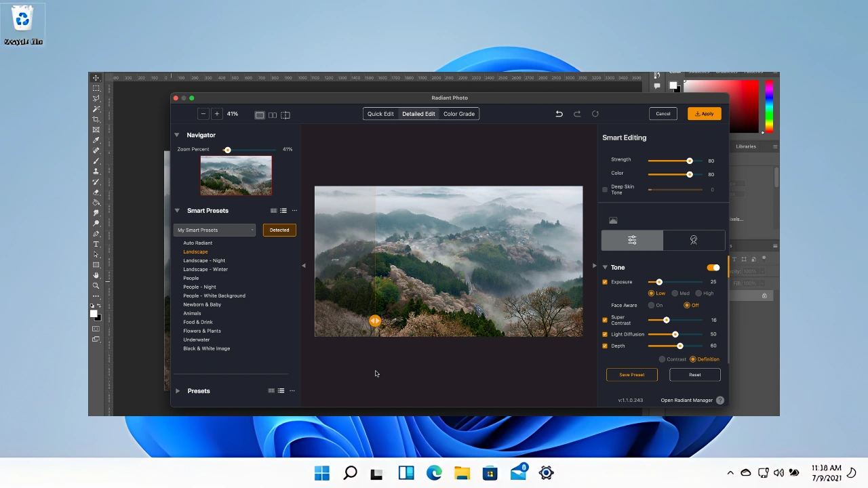Select the Polygonal Lasso tool in Photoshop
Viewport: 868px width, 488px height.
click(x=96, y=98)
